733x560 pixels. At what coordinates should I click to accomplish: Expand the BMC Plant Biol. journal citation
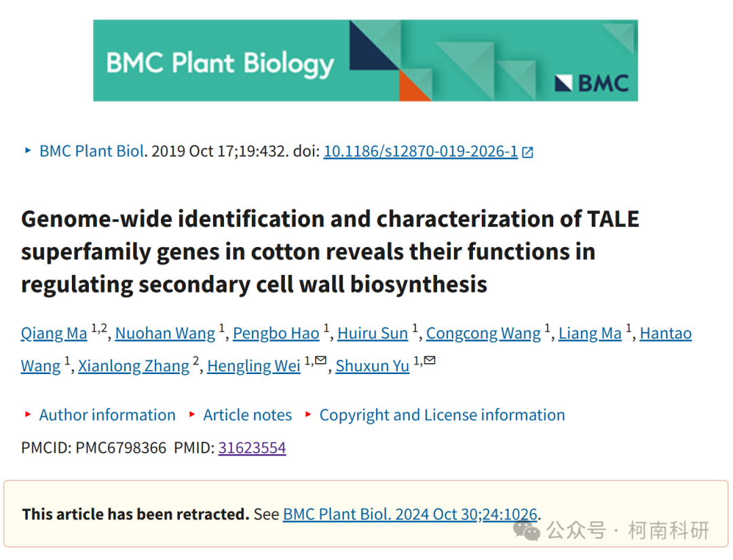(x=92, y=151)
